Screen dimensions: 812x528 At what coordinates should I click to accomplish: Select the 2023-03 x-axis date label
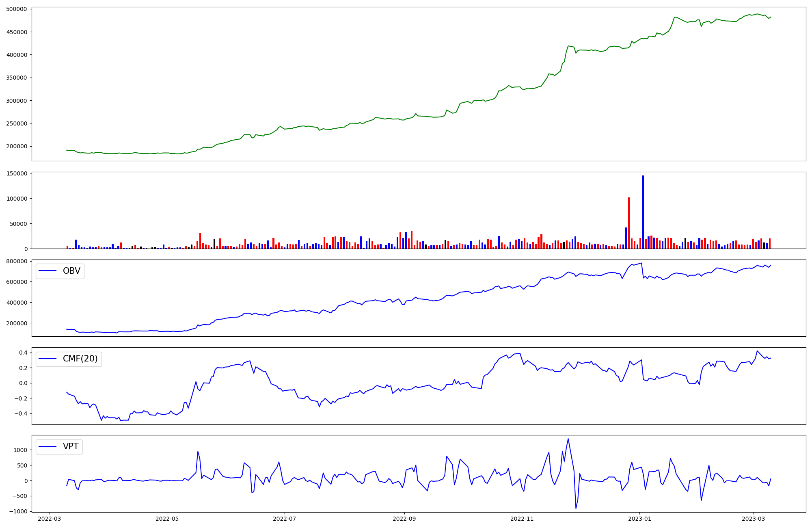tap(754, 519)
